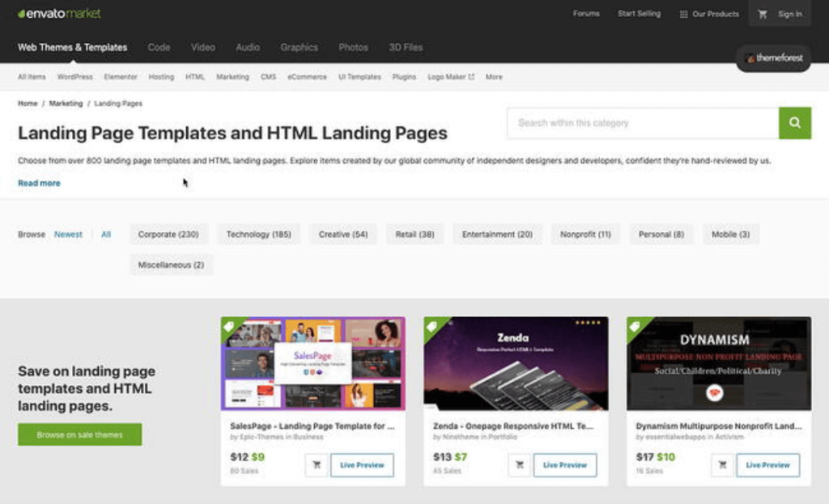This screenshot has width=829, height=504.
Task: Click Read more under the description
Action: click(x=39, y=184)
